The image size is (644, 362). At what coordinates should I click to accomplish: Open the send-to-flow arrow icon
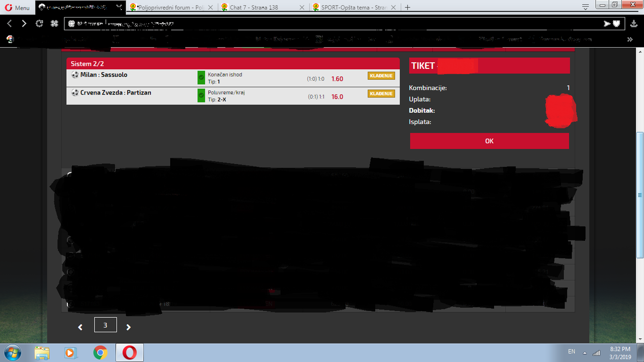607,24
